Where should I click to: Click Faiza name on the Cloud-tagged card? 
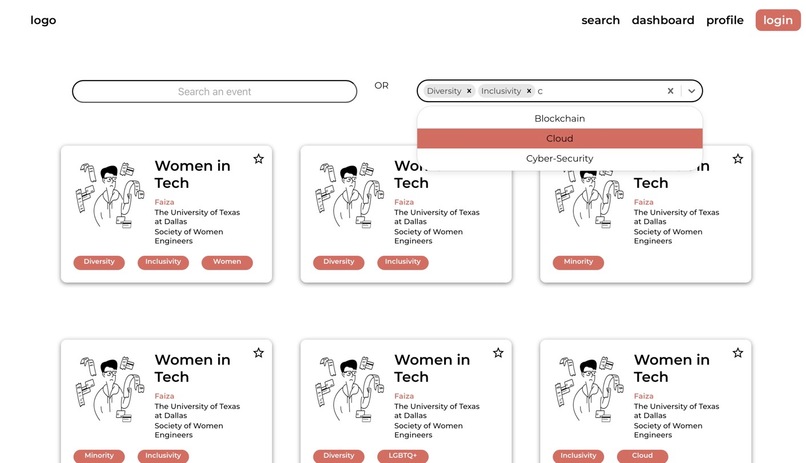[644, 396]
